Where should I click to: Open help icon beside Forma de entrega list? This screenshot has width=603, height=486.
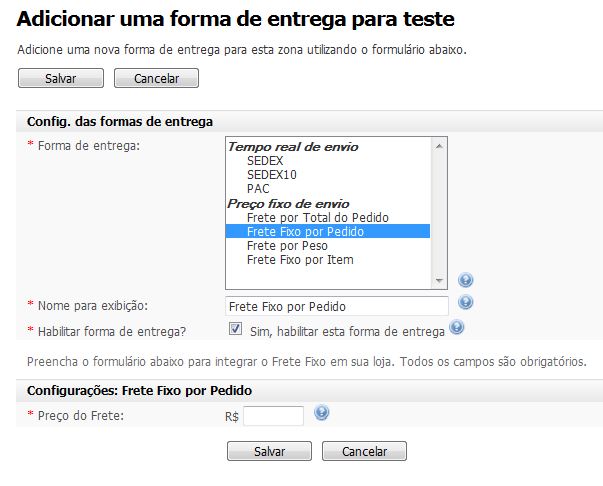click(465, 280)
